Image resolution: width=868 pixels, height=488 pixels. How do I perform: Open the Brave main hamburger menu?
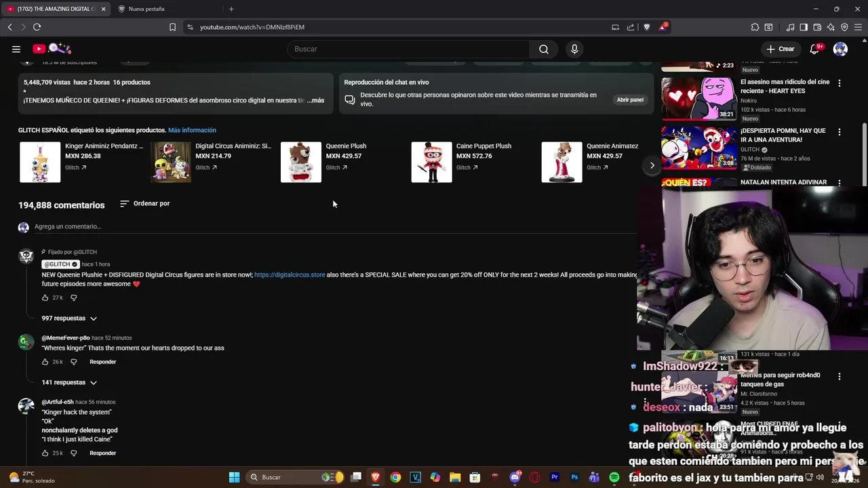[x=858, y=27]
